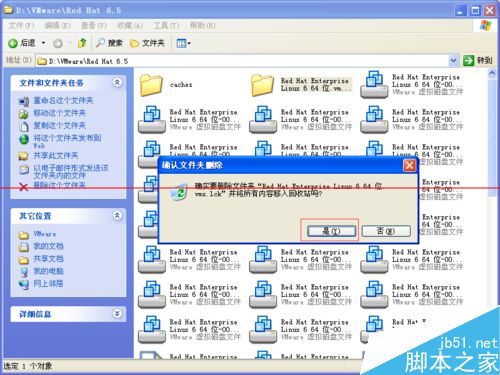Go up one folder level icon

(x=82, y=43)
